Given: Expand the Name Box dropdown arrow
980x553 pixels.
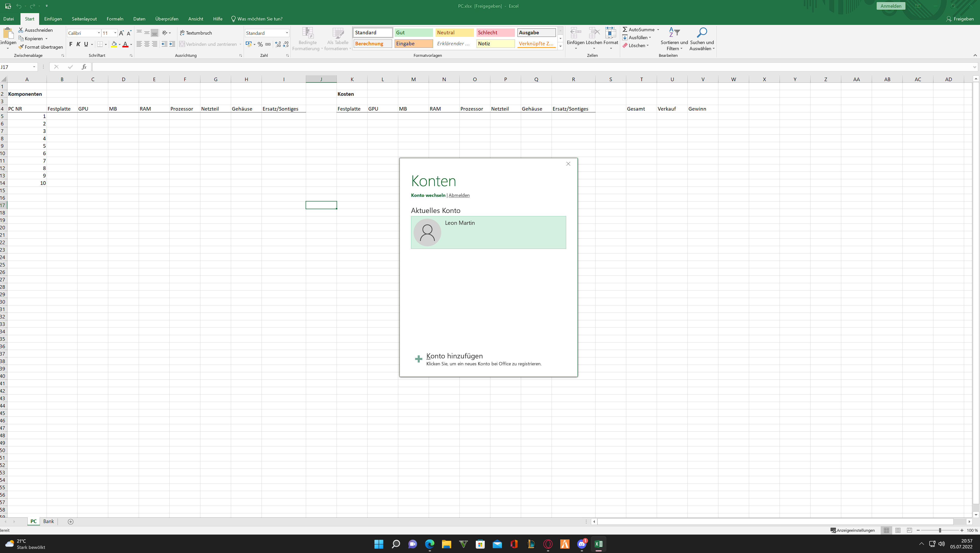Looking at the screenshot, I should [34, 67].
